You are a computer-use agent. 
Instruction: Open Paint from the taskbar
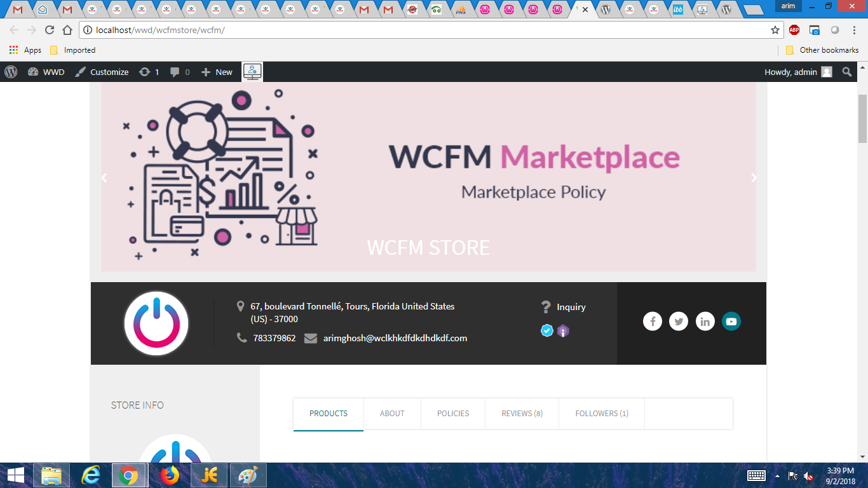tap(248, 475)
